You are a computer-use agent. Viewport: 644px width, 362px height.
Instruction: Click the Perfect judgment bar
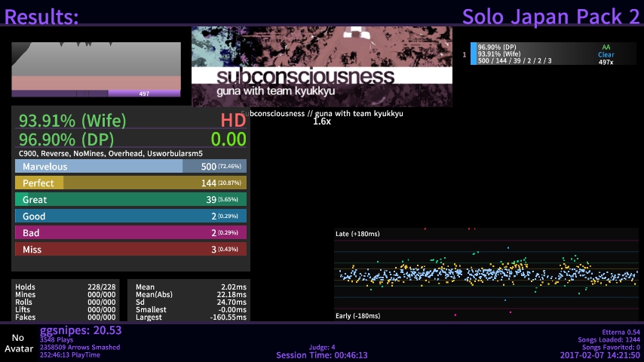[130, 183]
